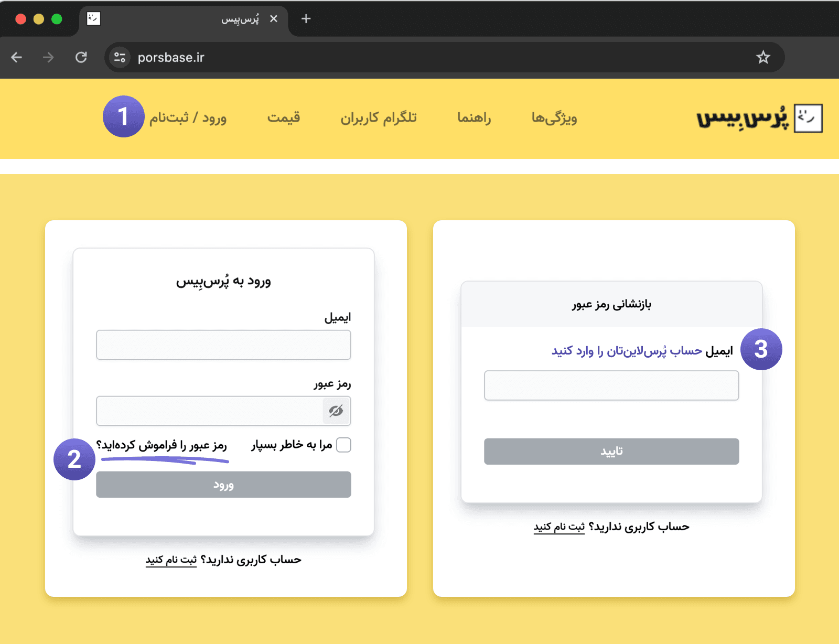
Task: Bookmark this page with the star icon
Action: (763, 57)
